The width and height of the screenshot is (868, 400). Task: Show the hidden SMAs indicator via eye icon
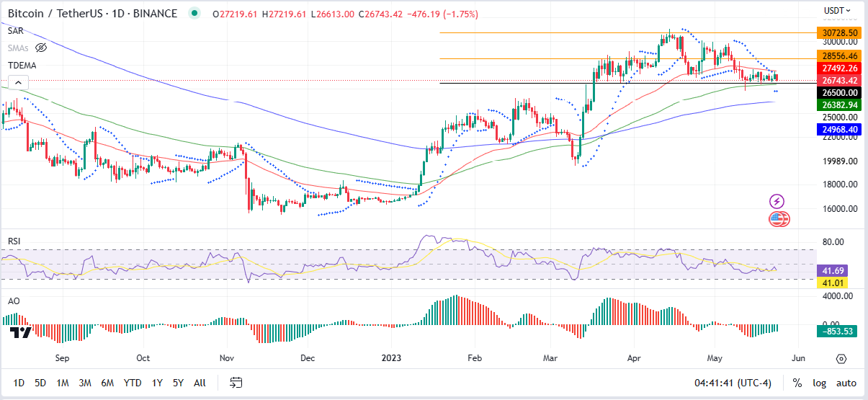pyautogui.click(x=41, y=48)
